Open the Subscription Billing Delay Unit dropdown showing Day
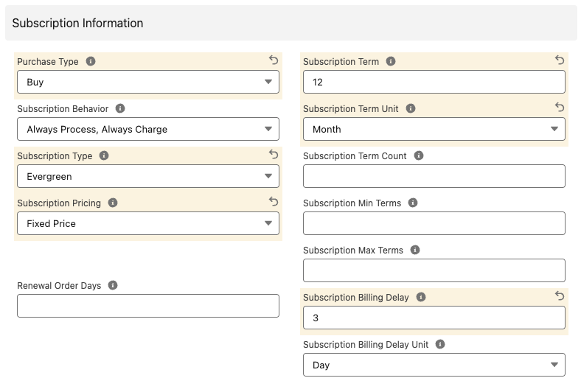Viewport: 581px width, 392px height. 434,365
